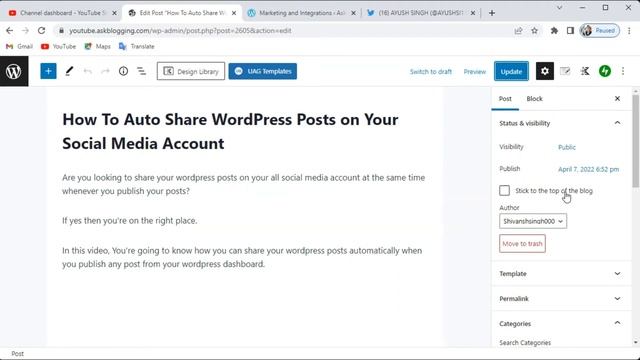The width and height of the screenshot is (640, 360).
Task: Open the editor toolbar icon next to gear
Action: (x=565, y=71)
